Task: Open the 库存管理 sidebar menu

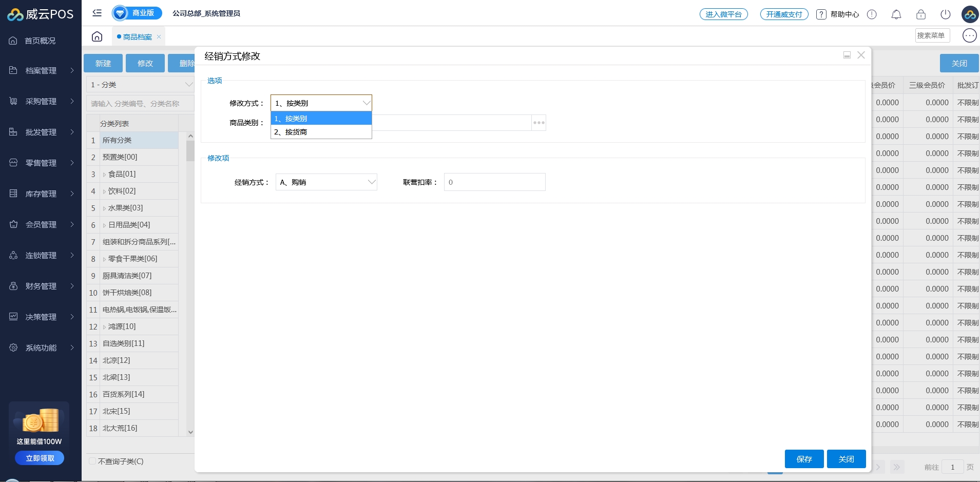Action: click(x=41, y=194)
